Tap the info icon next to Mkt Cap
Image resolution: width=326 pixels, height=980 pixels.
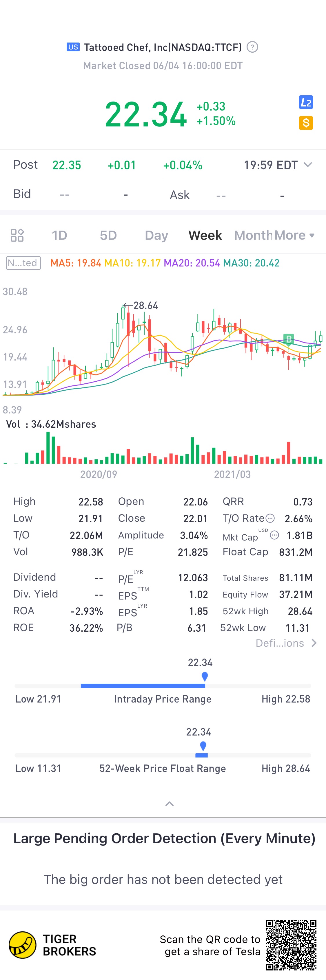point(274,535)
